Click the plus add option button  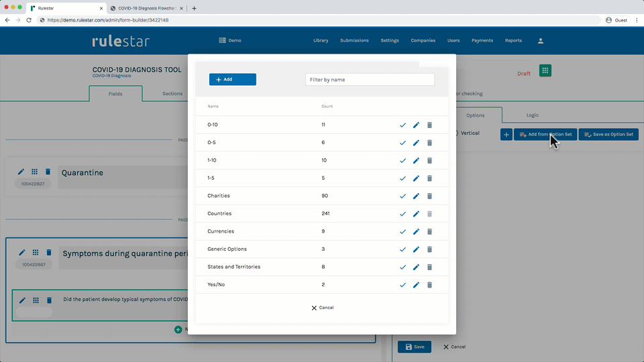click(506, 134)
